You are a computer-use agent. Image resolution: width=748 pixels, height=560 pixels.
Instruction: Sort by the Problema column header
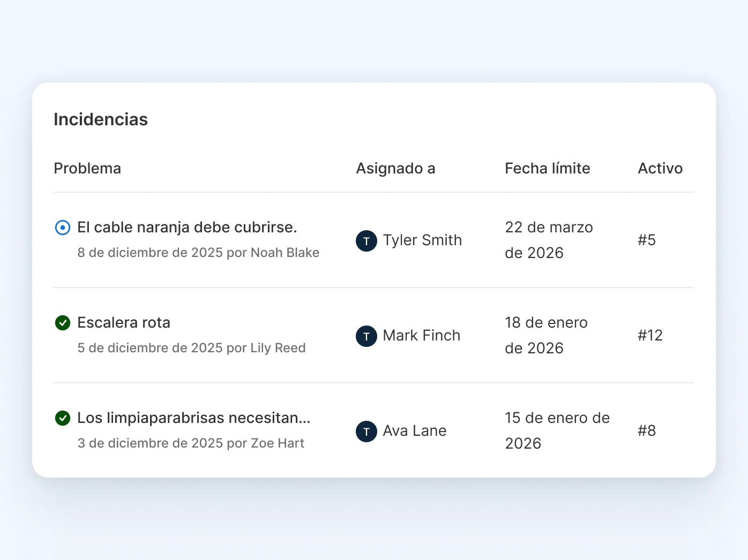coord(87,168)
